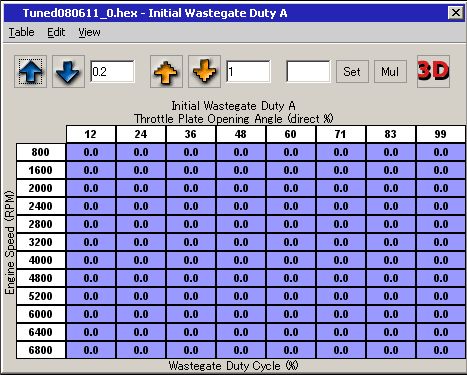Select the throttle column header 60

(291, 134)
